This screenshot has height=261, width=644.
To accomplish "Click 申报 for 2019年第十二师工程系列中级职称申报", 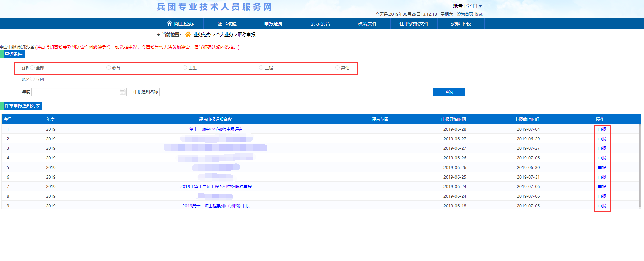I will [x=602, y=187].
